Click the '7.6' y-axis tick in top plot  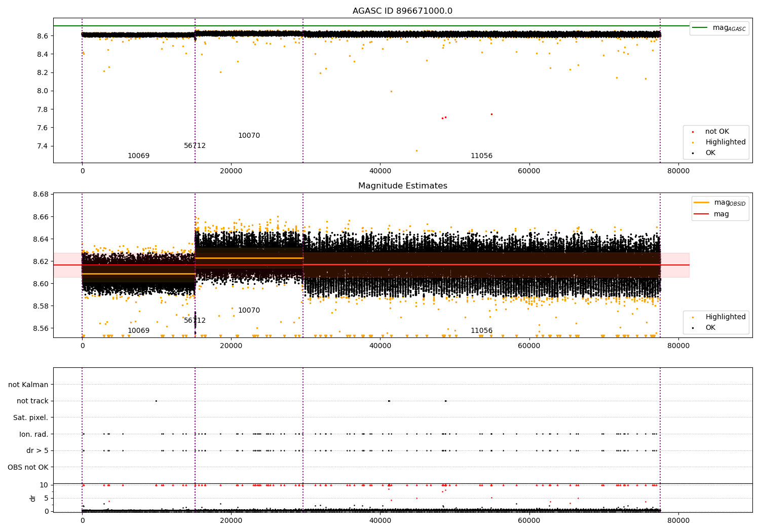(x=42, y=128)
